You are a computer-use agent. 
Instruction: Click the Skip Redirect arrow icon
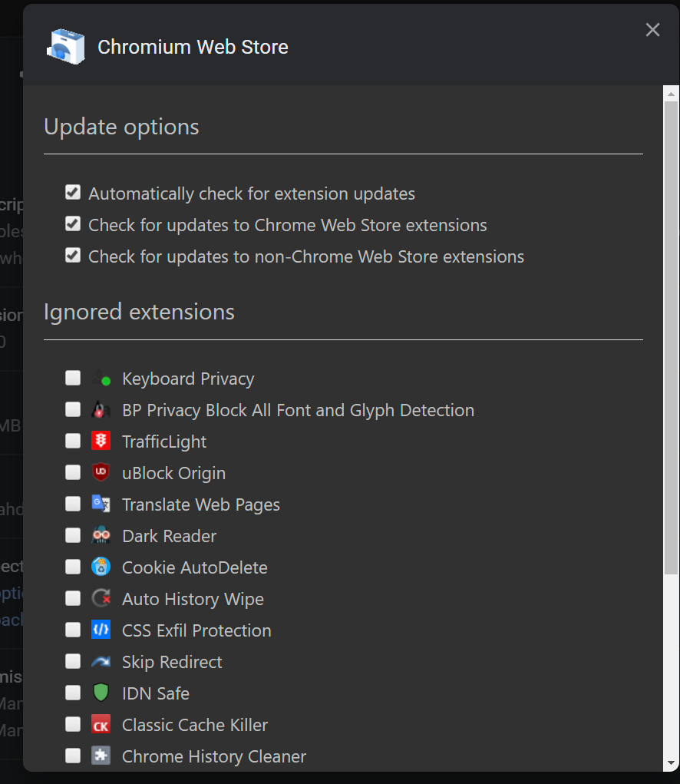pyautogui.click(x=101, y=662)
